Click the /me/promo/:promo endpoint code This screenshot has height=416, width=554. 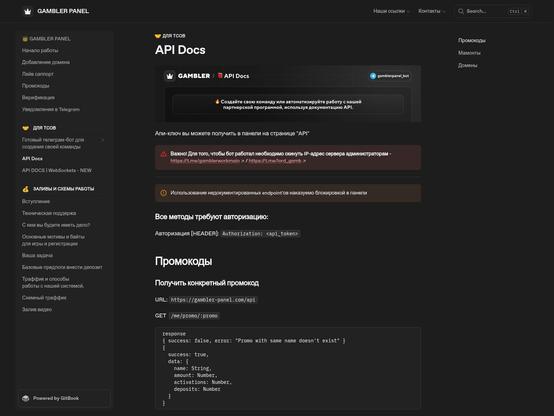[194, 316]
